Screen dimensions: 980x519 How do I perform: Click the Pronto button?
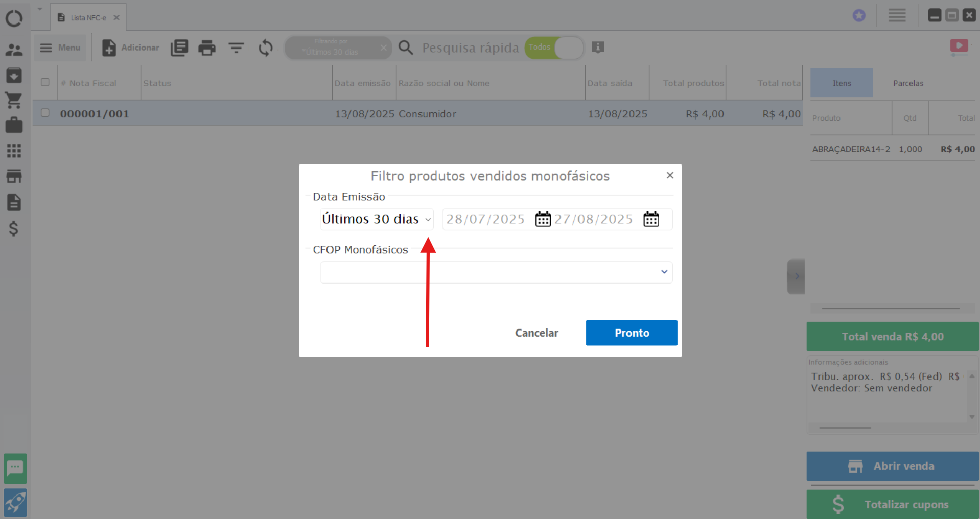(631, 333)
